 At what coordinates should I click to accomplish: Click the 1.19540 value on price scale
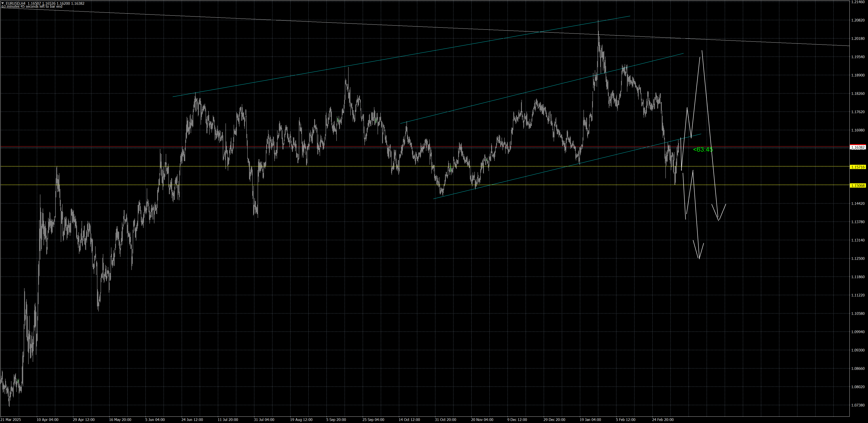click(858, 57)
